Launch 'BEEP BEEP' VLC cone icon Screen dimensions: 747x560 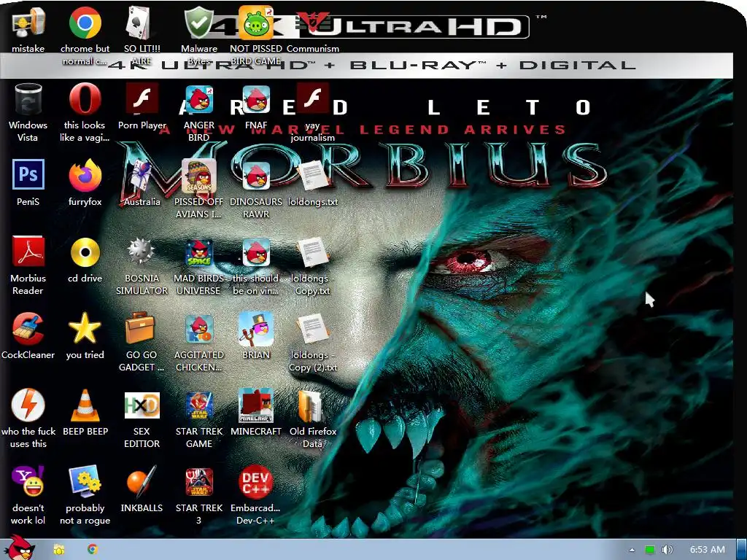[x=85, y=405]
